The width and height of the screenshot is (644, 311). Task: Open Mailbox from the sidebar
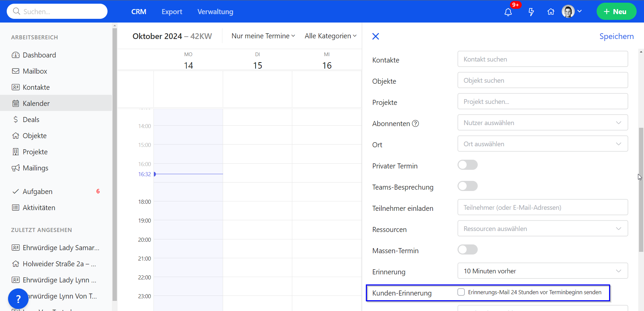click(x=35, y=71)
